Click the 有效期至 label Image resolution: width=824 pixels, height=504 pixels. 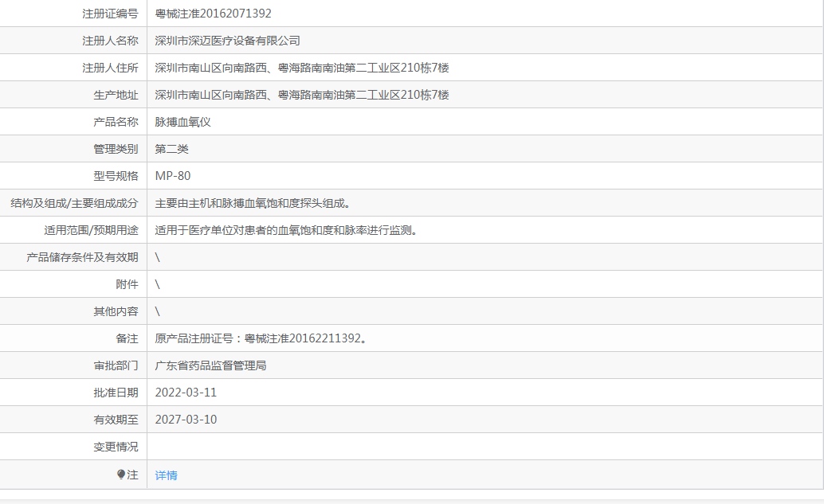tap(116, 420)
